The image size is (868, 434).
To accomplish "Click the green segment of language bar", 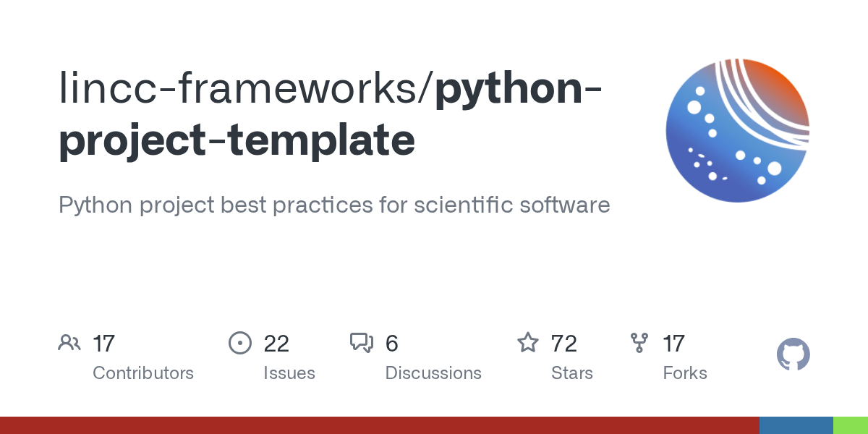I will 851,425.
